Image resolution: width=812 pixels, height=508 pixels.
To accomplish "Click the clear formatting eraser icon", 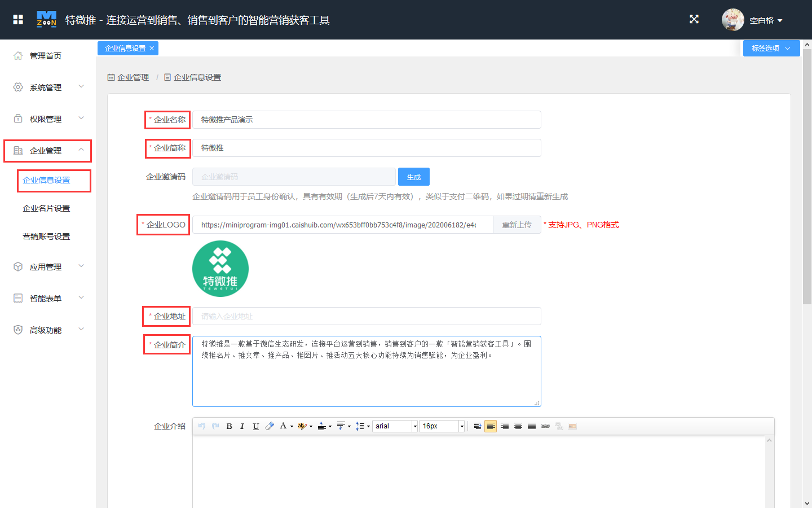I will (270, 426).
